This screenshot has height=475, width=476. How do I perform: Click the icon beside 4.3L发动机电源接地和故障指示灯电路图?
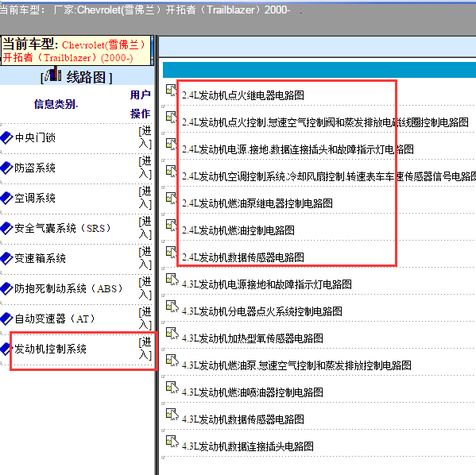click(x=172, y=280)
